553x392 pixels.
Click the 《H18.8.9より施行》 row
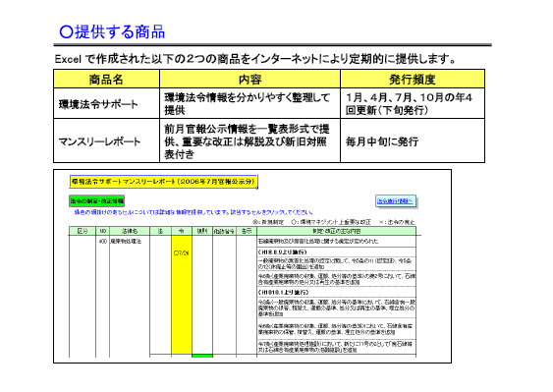pos(337,252)
